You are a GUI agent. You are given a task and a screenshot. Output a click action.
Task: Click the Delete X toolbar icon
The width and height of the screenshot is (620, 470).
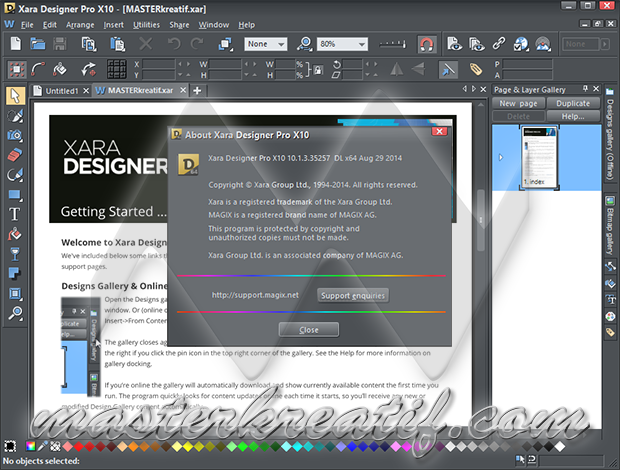[146, 43]
